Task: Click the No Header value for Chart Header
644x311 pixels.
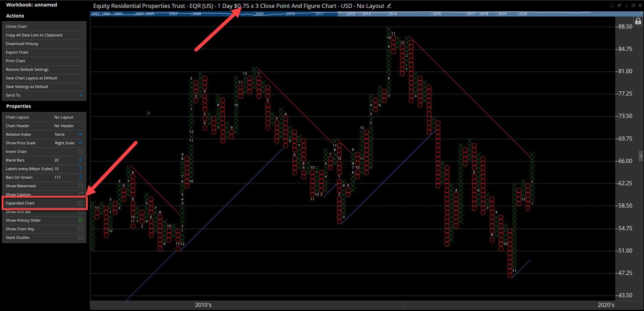Action: click(64, 126)
